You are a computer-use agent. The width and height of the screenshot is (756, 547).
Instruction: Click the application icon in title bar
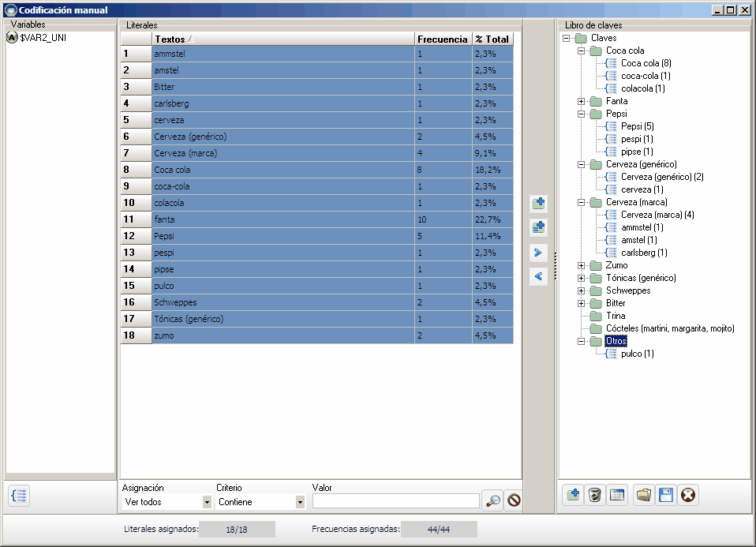[10, 10]
